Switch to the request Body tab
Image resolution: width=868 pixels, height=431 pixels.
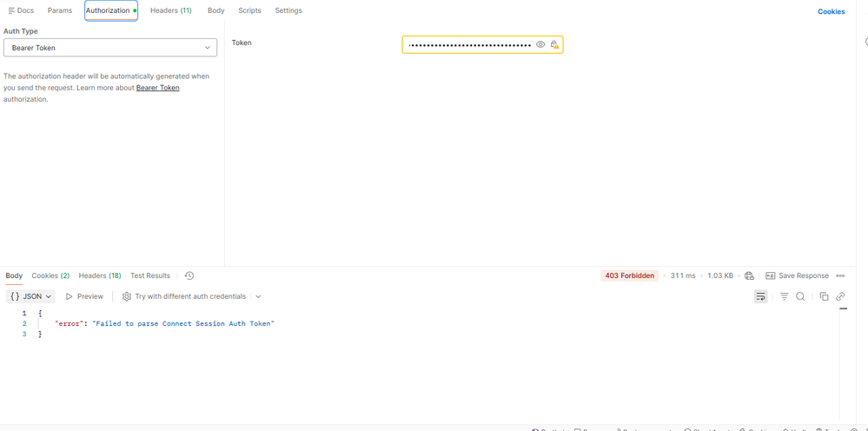215,10
